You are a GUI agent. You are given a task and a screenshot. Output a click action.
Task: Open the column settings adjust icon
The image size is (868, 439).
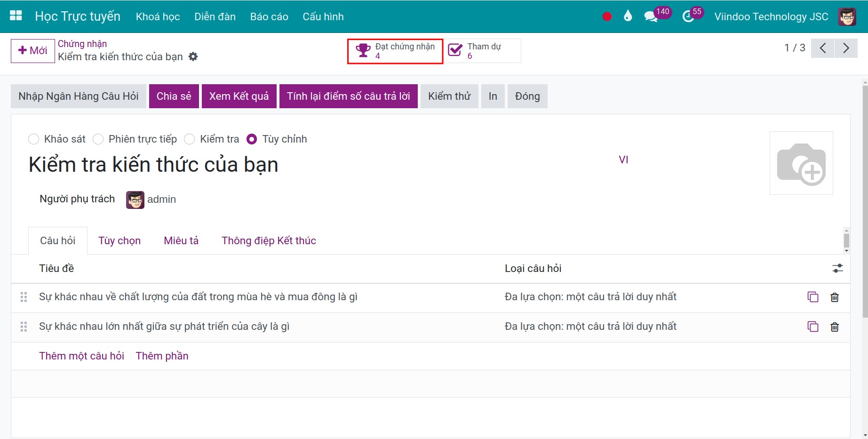point(837,268)
